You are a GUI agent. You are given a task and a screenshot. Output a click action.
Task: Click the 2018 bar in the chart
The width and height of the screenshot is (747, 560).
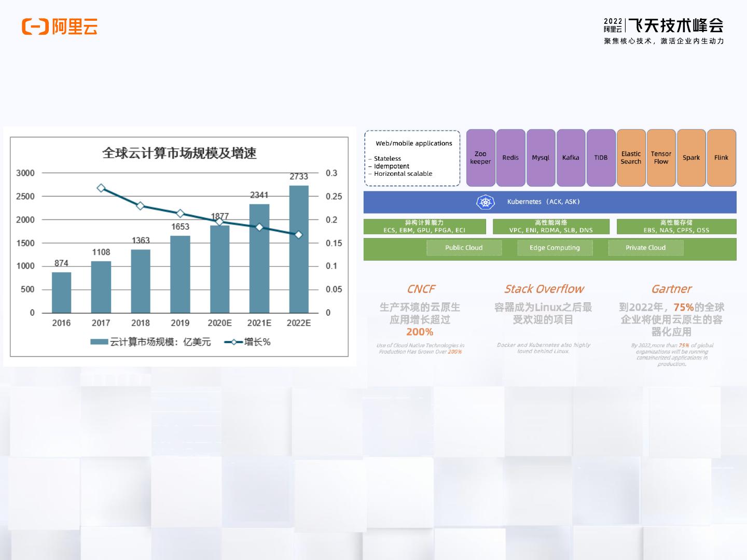pos(141,281)
